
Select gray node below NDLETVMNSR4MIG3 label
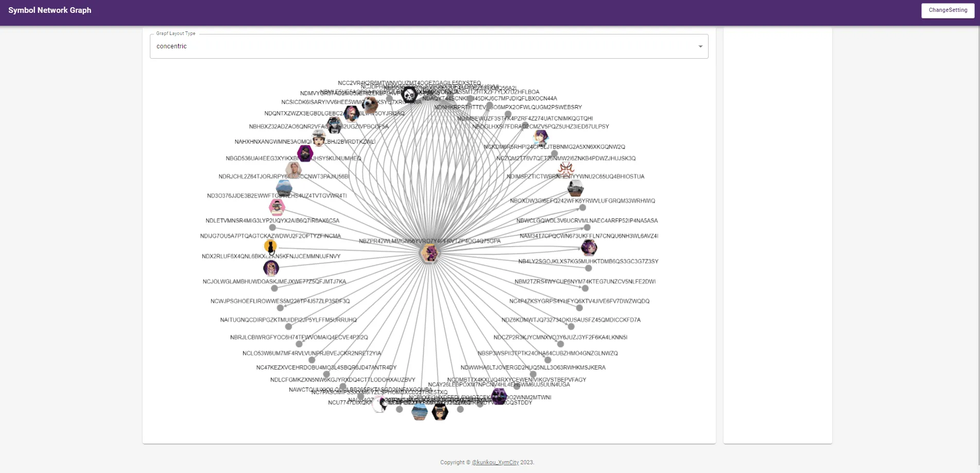(272, 227)
